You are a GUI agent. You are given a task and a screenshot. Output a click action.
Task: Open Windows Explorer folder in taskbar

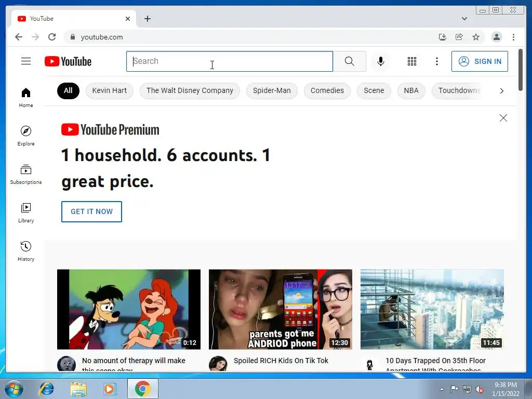tap(78, 389)
